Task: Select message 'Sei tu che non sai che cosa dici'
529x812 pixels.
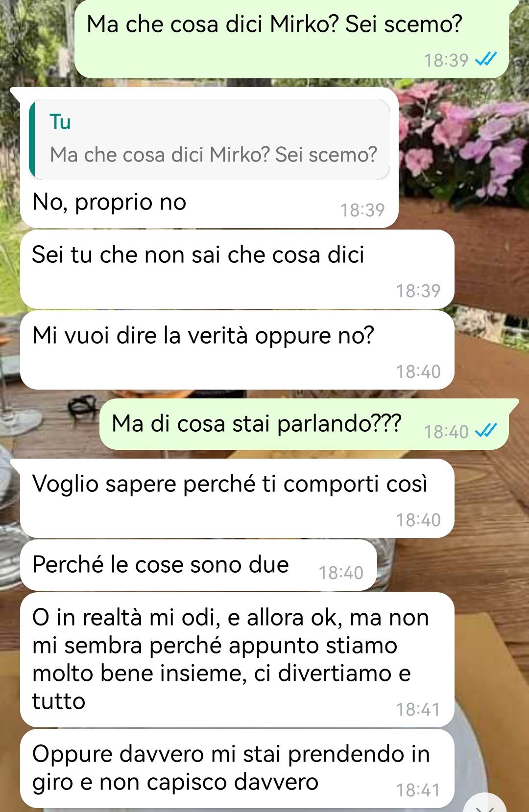Action: [x=237, y=269]
